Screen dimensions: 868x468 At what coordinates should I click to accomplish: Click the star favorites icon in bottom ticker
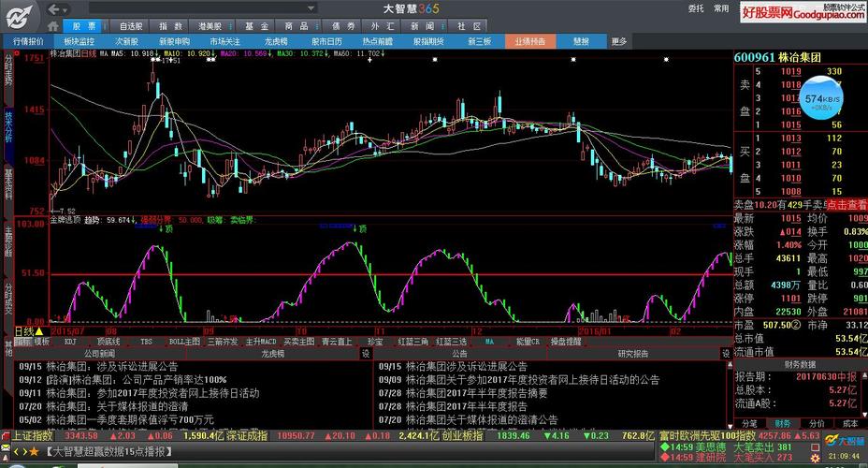(34, 452)
